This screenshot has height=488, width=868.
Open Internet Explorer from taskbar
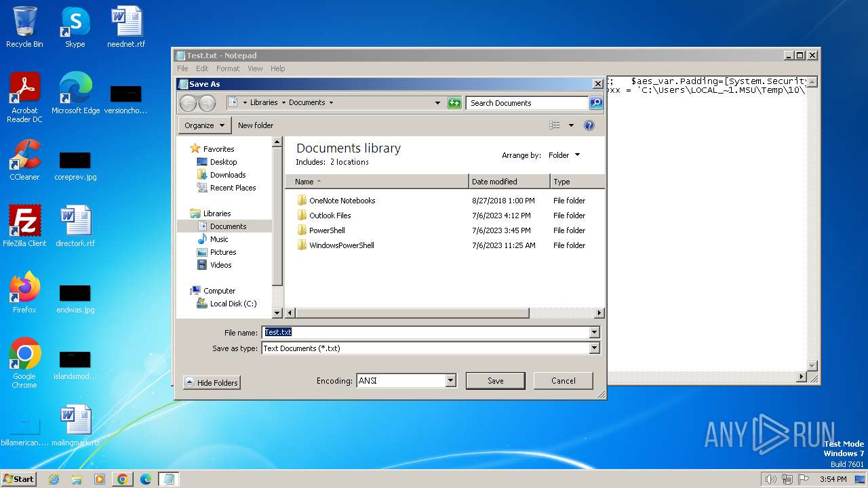point(54,479)
